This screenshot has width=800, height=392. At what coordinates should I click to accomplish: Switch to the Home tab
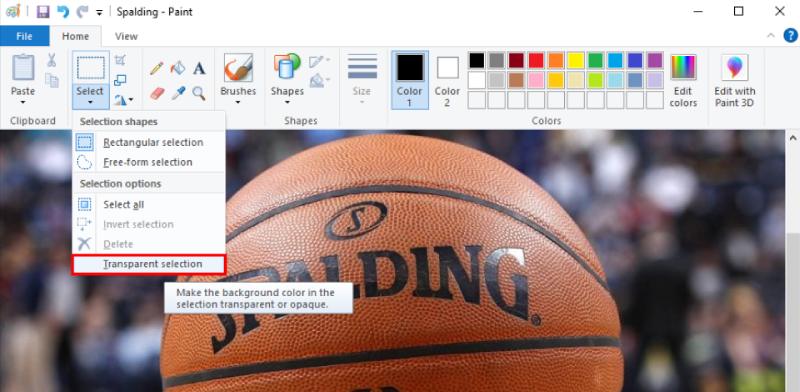(x=76, y=36)
